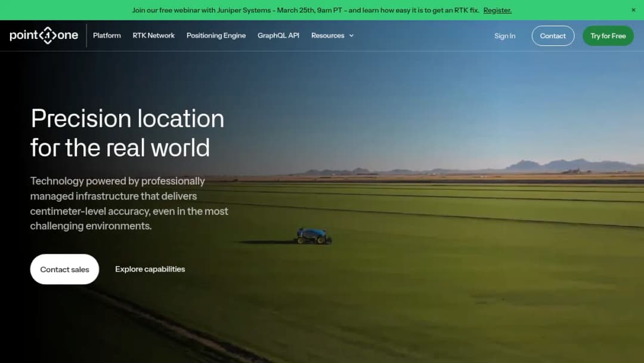Dismiss the webinar announcement banner
644x363 pixels.
click(633, 10)
